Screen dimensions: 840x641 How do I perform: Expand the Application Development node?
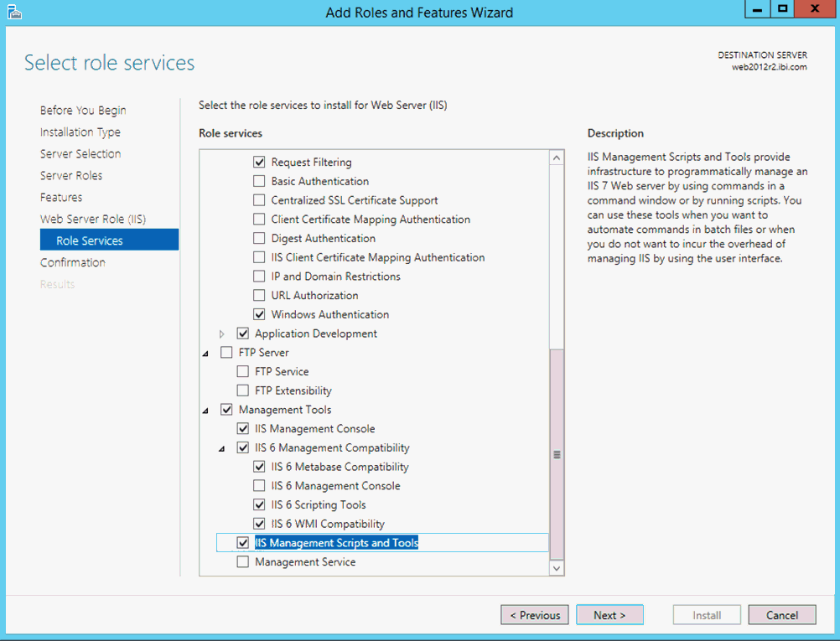point(222,333)
